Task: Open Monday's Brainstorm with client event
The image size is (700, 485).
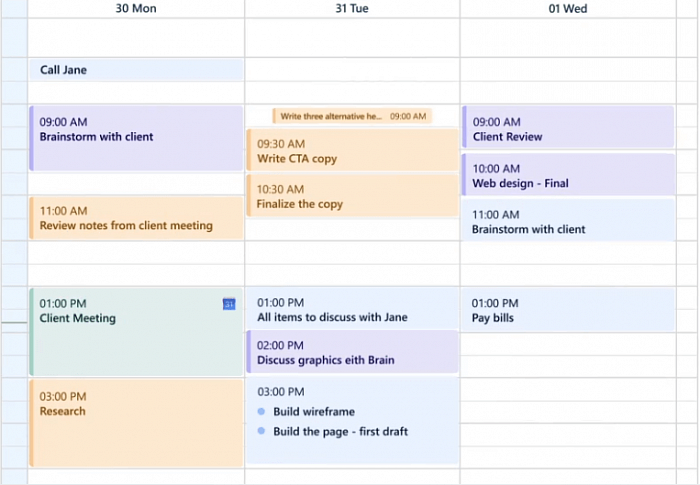Action: coord(136,137)
